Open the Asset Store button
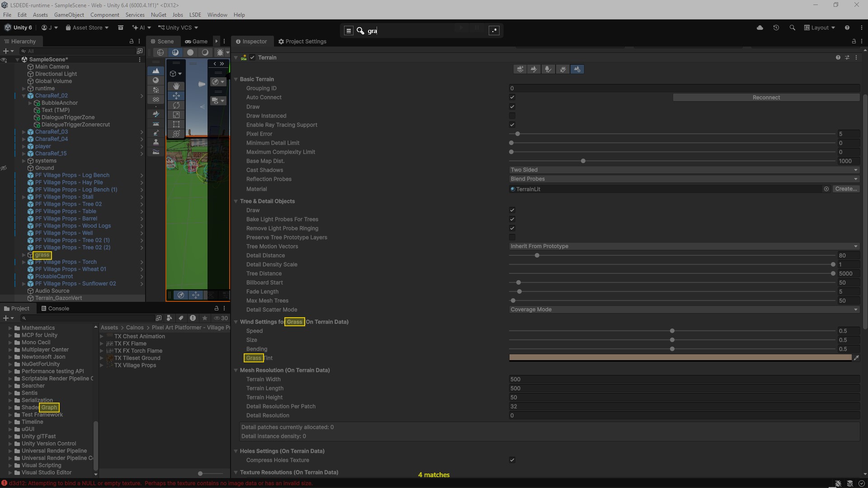The image size is (868, 488). click(x=87, y=28)
